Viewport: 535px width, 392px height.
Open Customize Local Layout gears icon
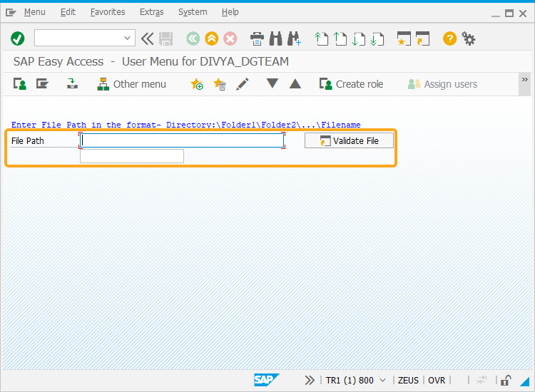click(x=468, y=38)
